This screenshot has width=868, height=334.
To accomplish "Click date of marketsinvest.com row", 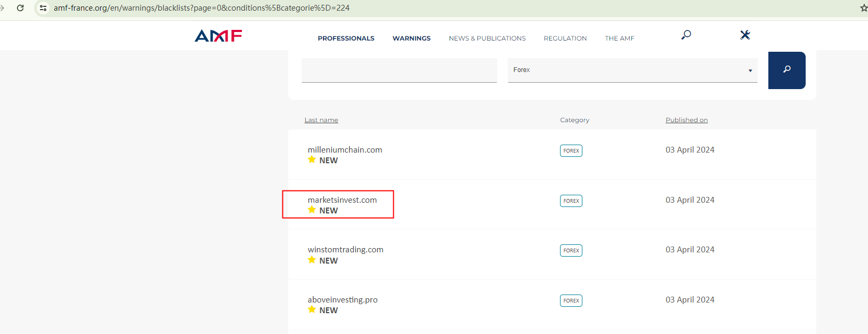I will tap(690, 200).
